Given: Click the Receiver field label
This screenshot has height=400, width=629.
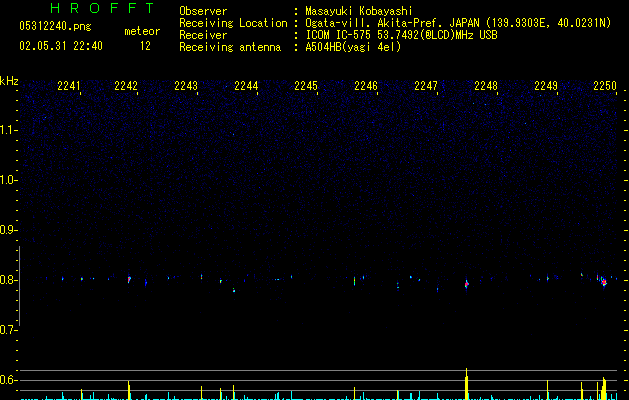Looking at the screenshot, I should pyautogui.click(x=203, y=35).
